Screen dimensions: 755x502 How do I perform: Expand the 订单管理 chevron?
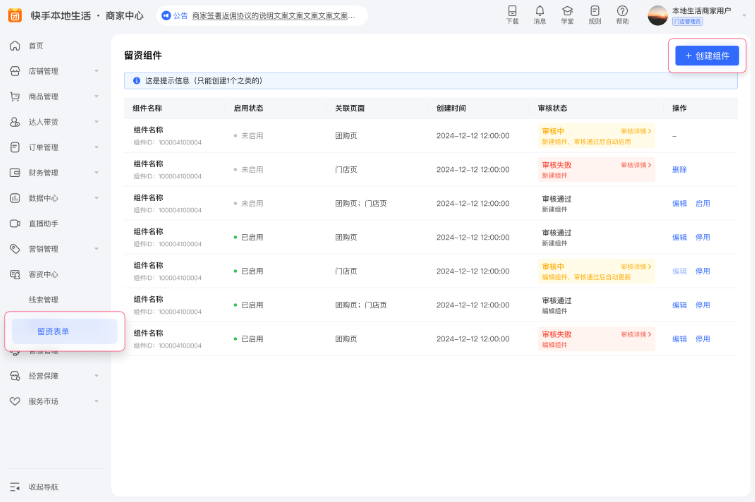click(x=96, y=147)
